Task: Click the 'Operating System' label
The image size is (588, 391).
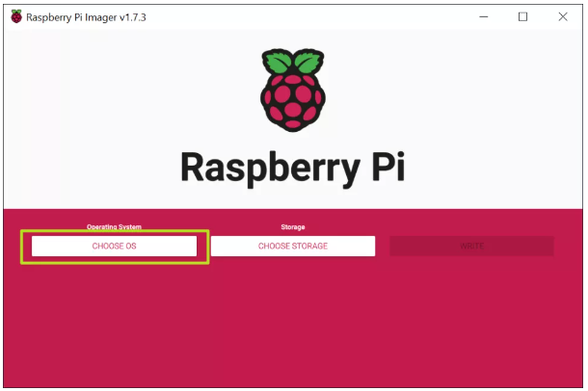Action: click(114, 227)
